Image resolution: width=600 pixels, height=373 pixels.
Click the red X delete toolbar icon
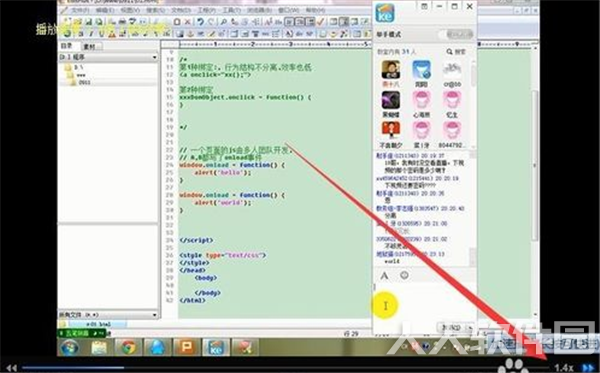[188, 21]
